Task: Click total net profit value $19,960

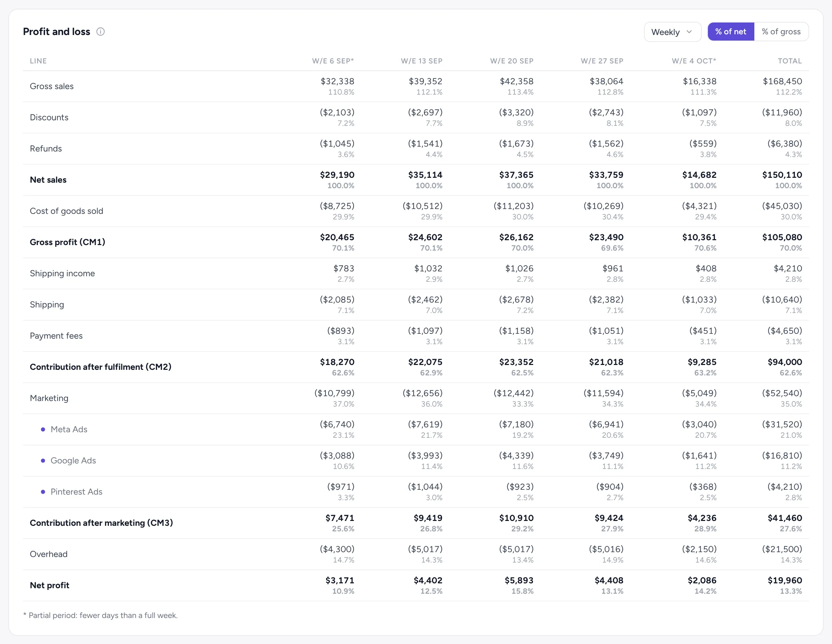Action: click(x=785, y=581)
